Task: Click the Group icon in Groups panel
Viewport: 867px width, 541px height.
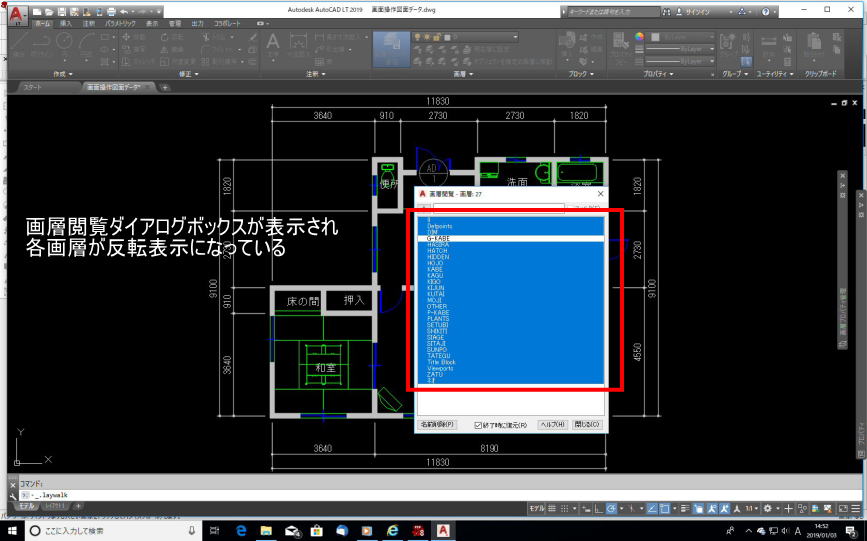Action: 727,41
